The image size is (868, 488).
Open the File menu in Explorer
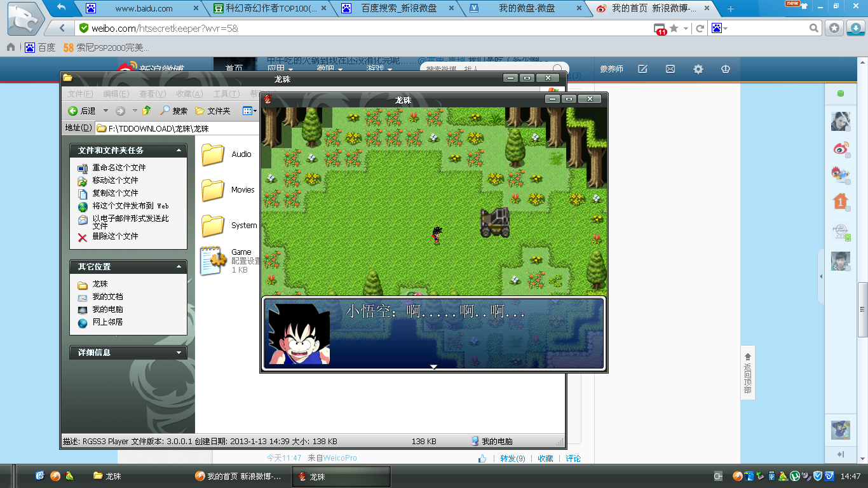point(80,93)
